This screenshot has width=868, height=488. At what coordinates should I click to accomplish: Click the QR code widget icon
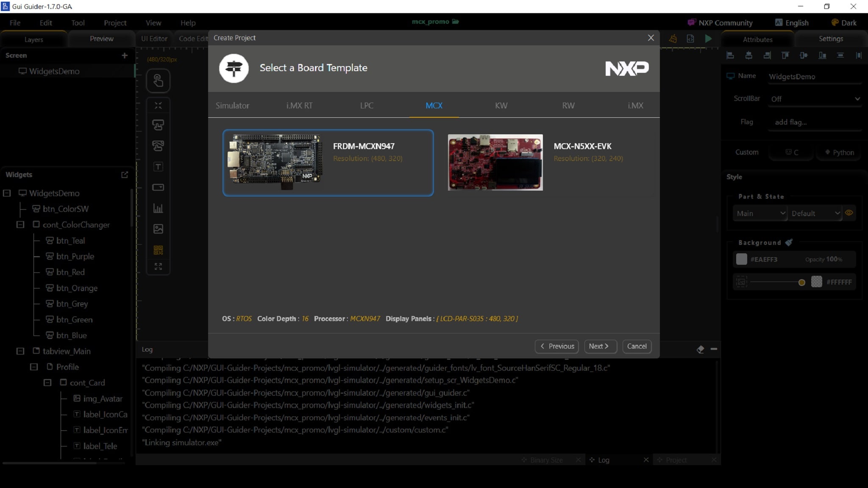point(158,250)
